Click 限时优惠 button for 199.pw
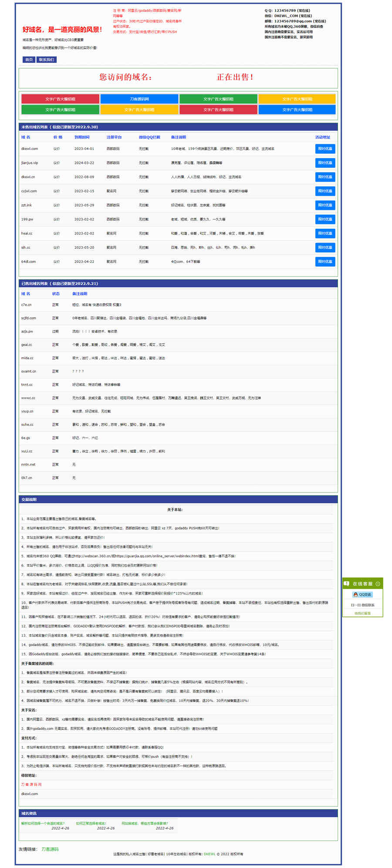The image size is (392, 868). click(x=325, y=219)
